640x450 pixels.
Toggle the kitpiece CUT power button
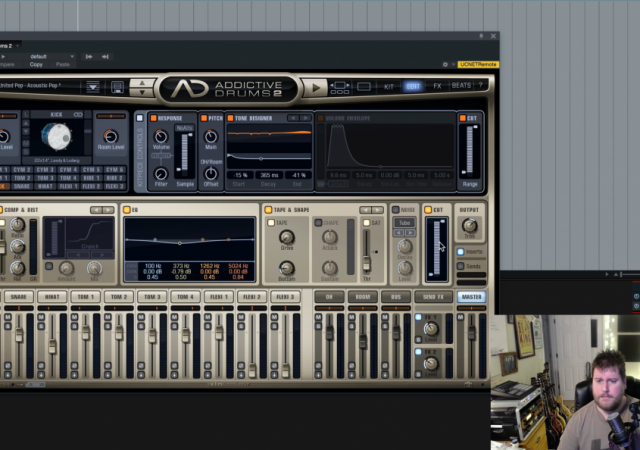(x=462, y=118)
